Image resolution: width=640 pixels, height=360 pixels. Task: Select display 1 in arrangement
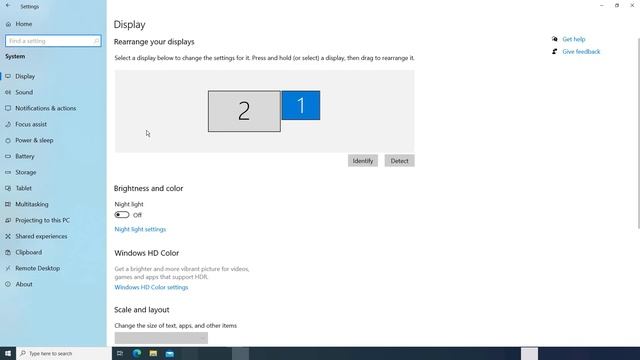coord(301,105)
